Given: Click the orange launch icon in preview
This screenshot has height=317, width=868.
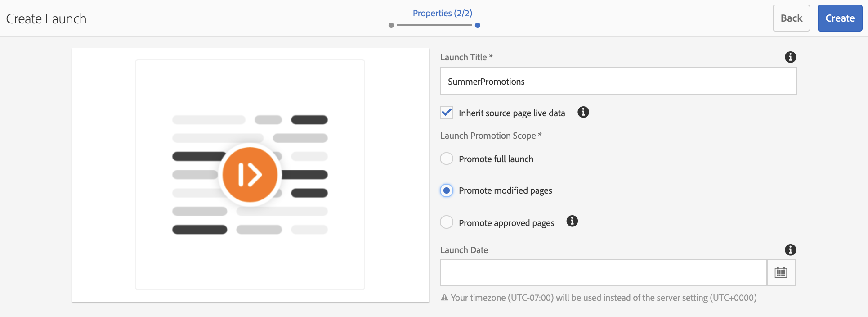Looking at the screenshot, I should [x=250, y=175].
